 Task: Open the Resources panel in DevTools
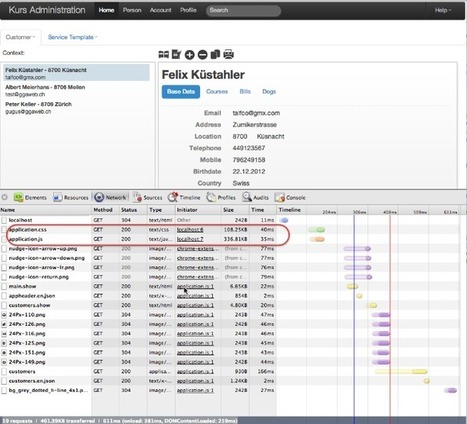pos(71,197)
